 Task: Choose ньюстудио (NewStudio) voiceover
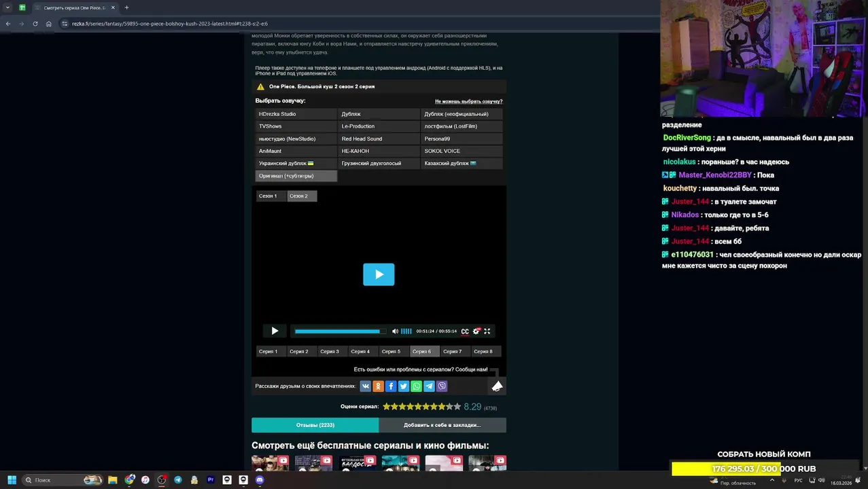[296, 139]
